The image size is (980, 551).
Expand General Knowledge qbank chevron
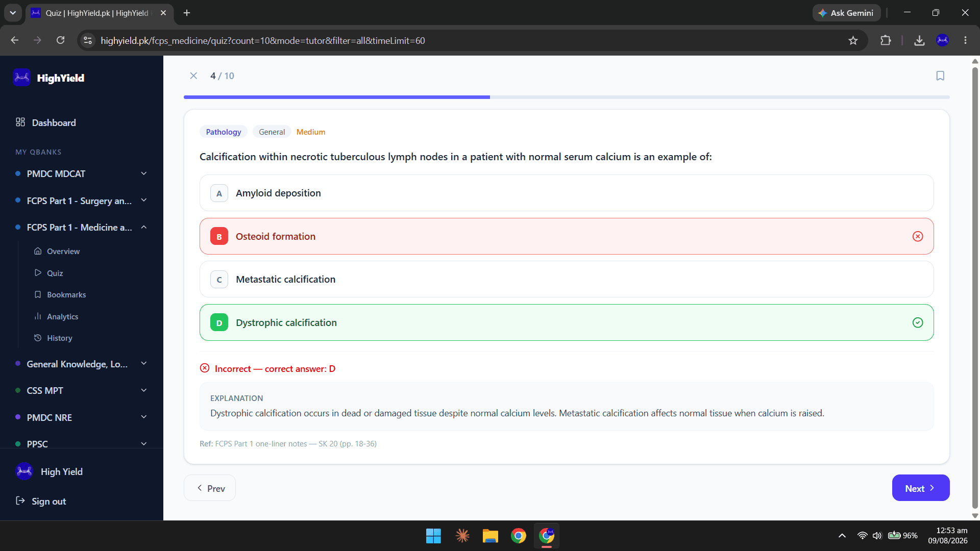point(144,364)
